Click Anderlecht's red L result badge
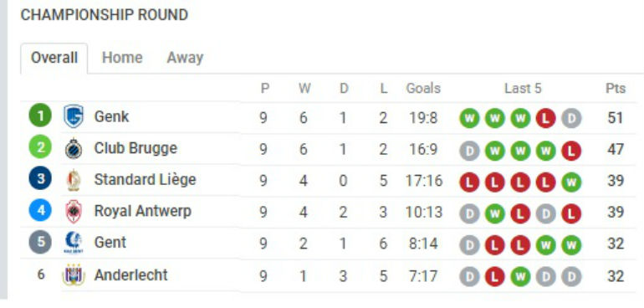 point(494,277)
